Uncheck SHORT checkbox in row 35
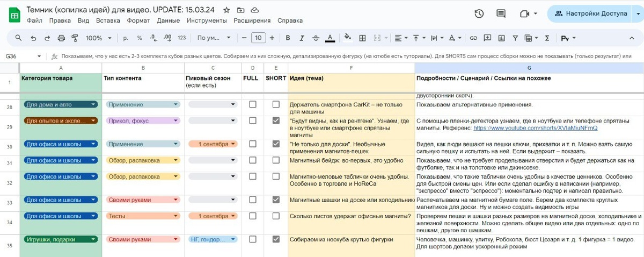The width and height of the screenshot is (644, 257). tap(276, 239)
